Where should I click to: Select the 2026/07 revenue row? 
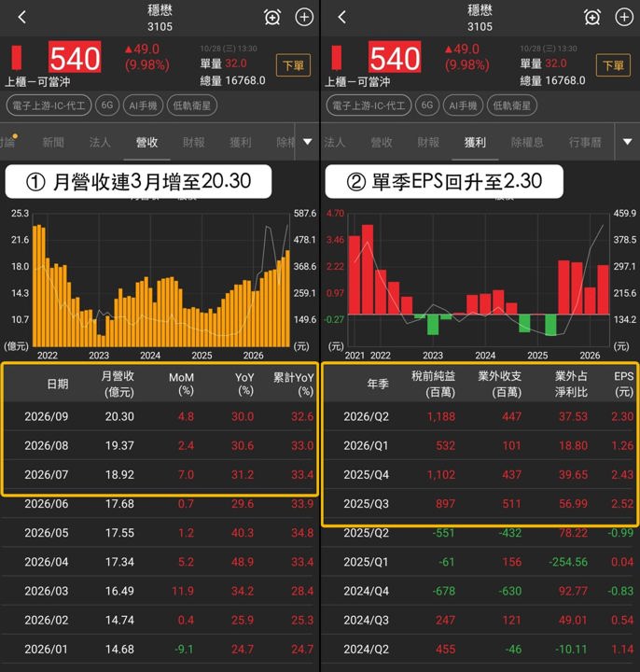pyautogui.click(x=160, y=474)
